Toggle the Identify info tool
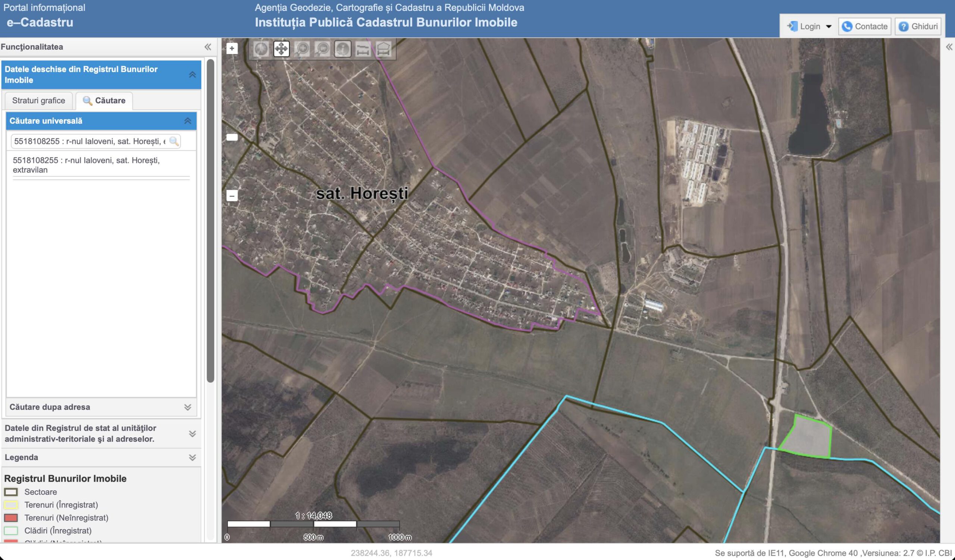The height and width of the screenshot is (560, 955). pyautogui.click(x=342, y=49)
